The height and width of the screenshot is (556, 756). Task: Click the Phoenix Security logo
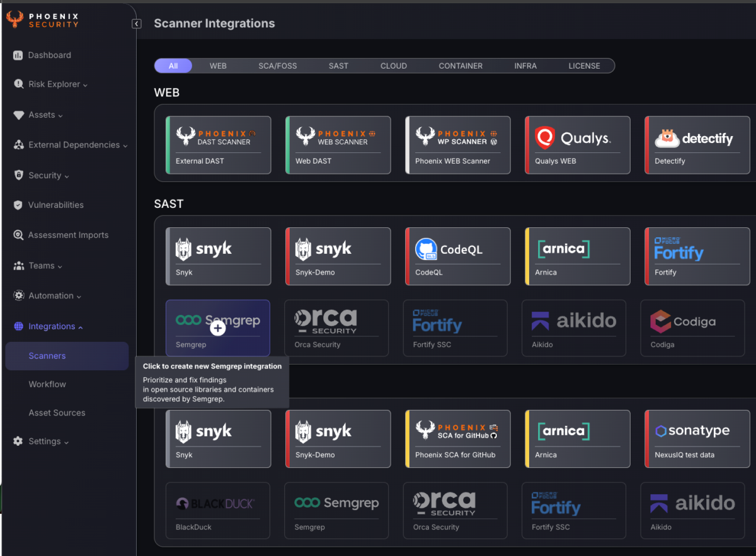click(x=43, y=20)
